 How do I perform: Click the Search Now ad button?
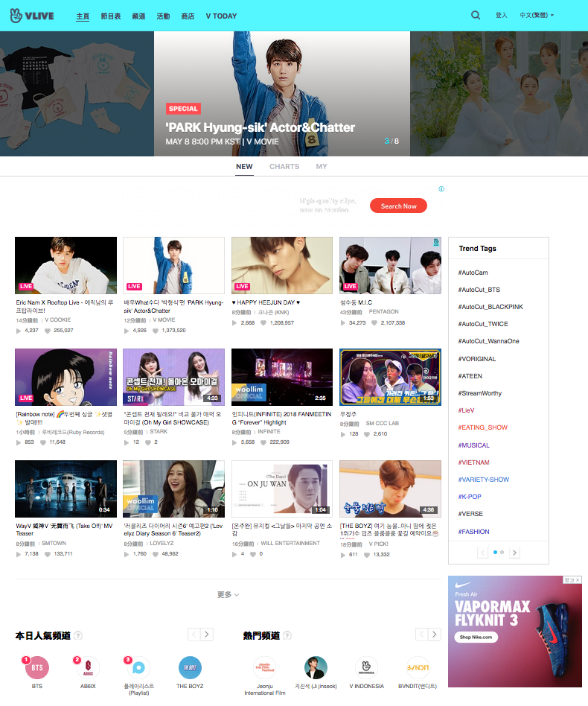click(399, 206)
